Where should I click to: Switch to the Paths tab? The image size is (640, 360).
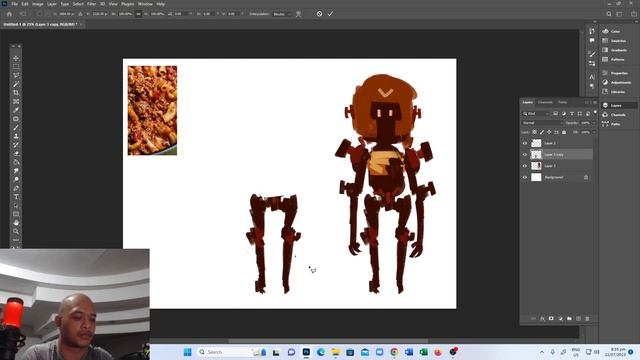click(x=562, y=102)
